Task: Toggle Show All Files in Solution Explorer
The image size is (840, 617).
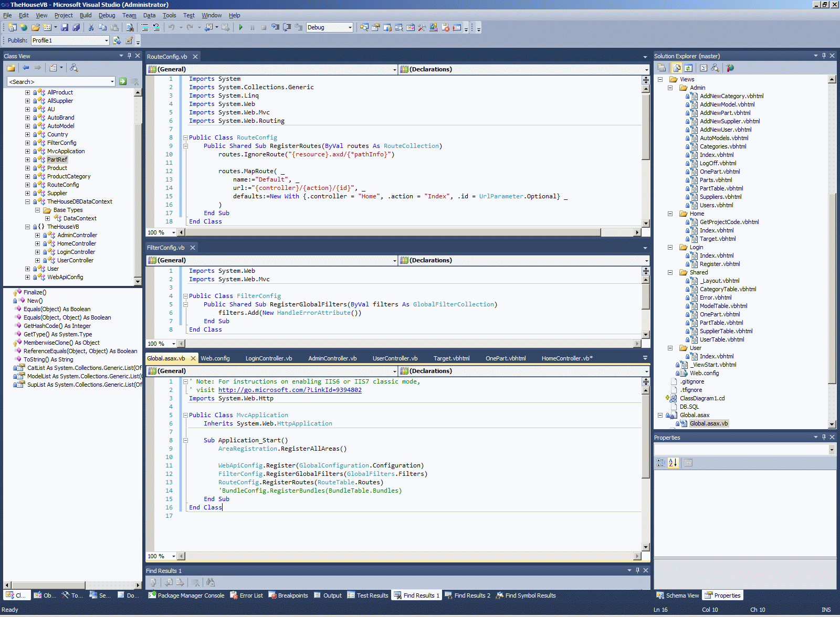Action: tap(676, 68)
